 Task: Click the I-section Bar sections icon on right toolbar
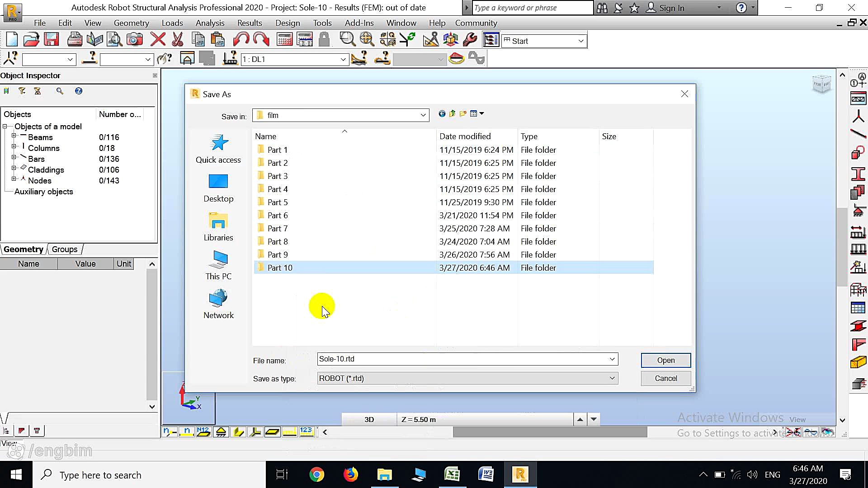858,174
